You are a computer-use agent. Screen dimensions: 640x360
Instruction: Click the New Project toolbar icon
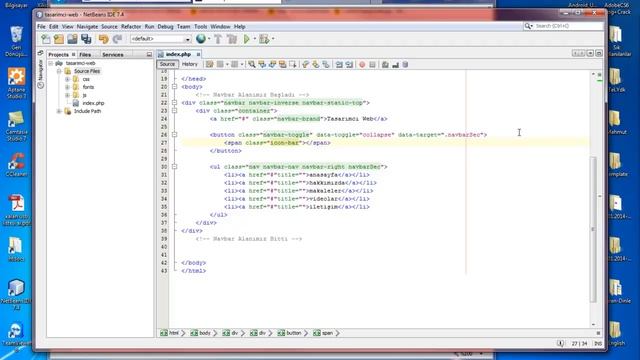(59, 39)
